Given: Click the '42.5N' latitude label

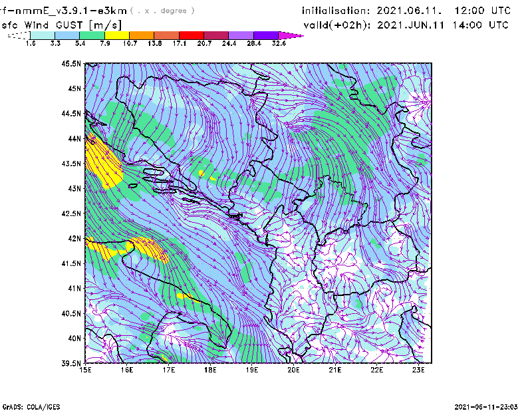Looking at the screenshot, I should click(x=71, y=213).
